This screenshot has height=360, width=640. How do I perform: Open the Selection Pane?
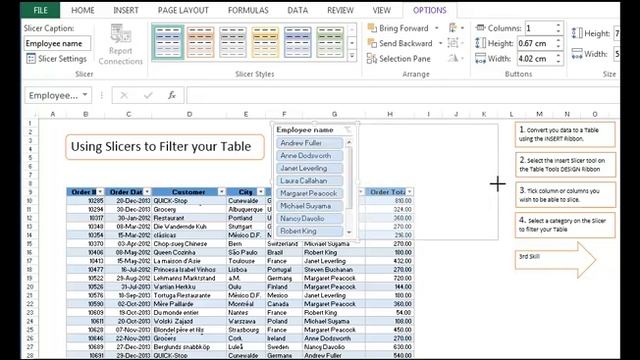pyautogui.click(x=399, y=59)
